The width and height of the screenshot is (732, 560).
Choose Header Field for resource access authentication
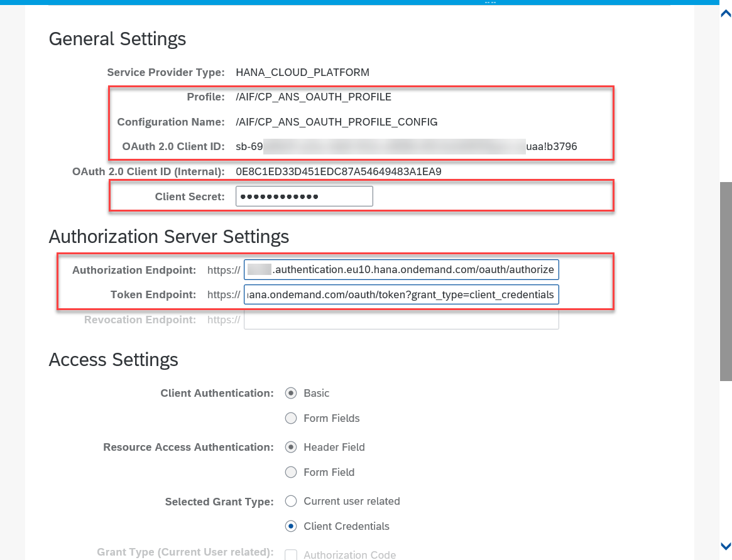pyautogui.click(x=291, y=447)
